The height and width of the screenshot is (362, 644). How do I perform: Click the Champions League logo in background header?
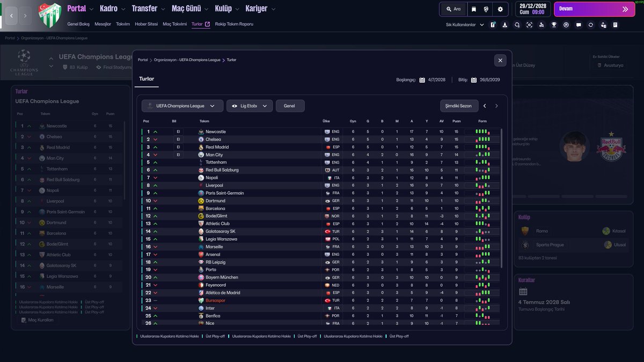pos(24,62)
